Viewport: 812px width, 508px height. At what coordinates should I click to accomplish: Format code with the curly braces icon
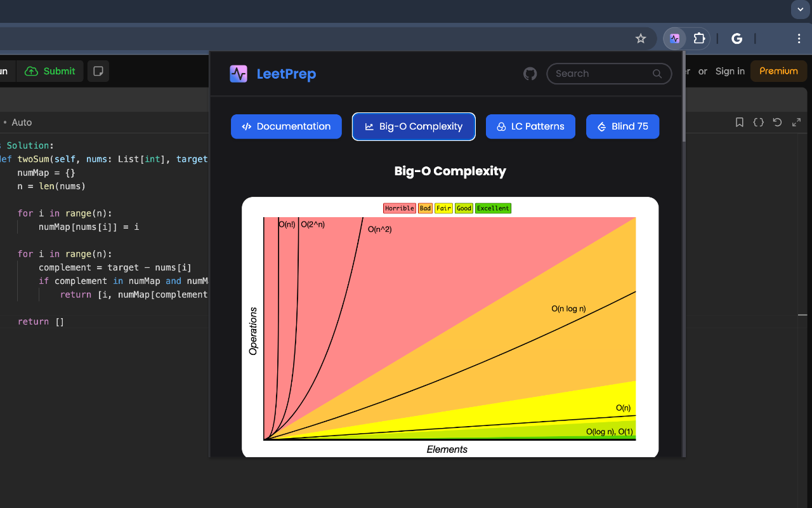(758, 123)
